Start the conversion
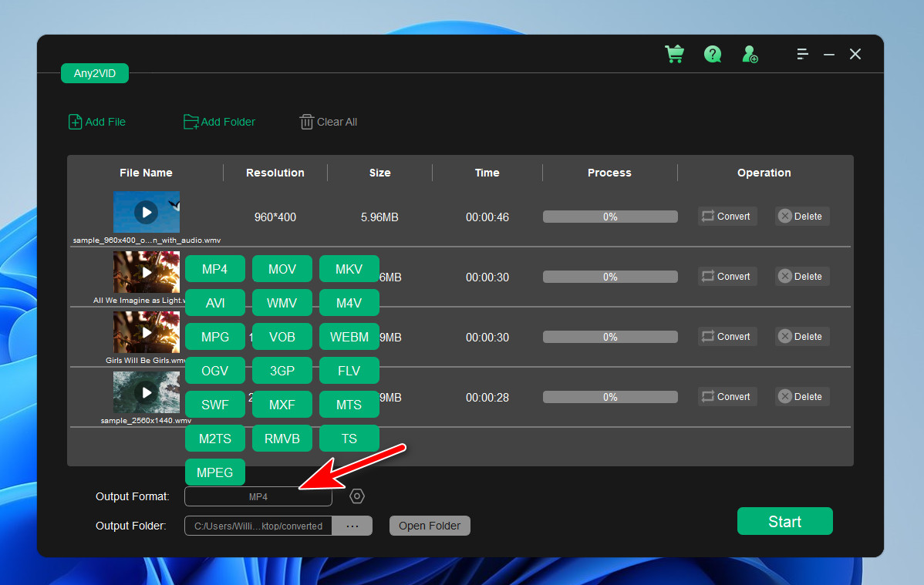The image size is (924, 585). point(784,521)
